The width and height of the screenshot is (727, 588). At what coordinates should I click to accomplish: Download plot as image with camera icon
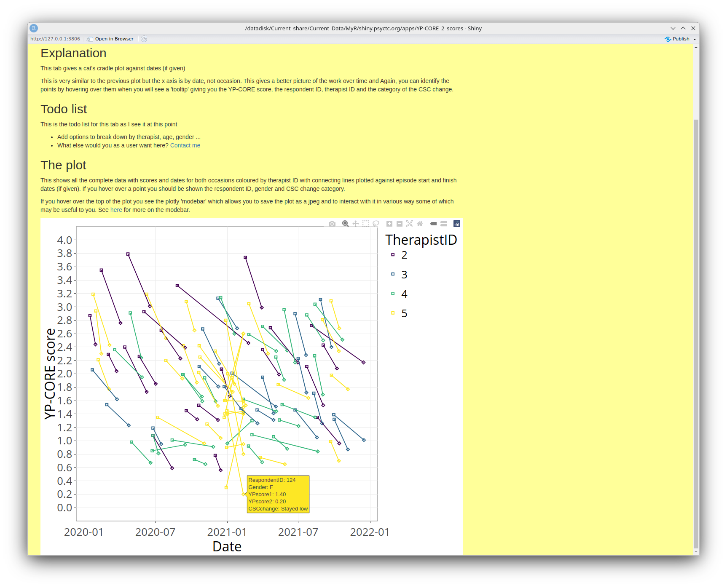(332, 224)
